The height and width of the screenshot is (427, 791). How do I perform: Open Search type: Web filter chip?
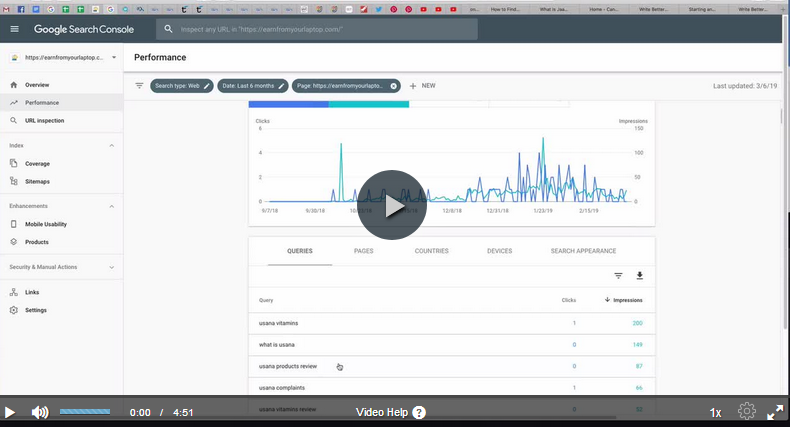(182, 86)
